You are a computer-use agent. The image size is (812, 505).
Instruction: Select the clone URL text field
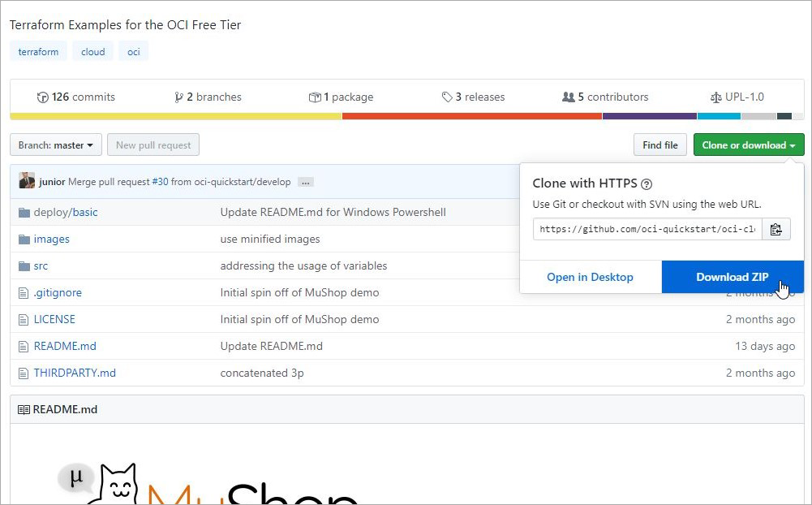[647, 229]
